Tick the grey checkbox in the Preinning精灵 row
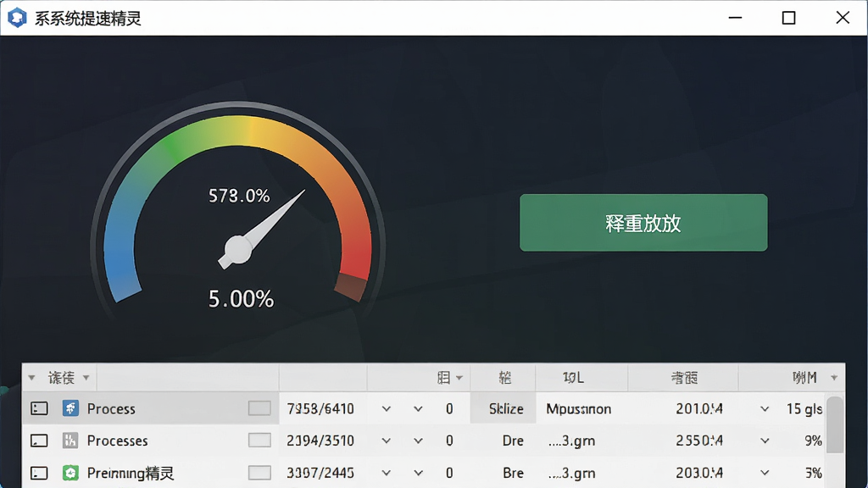This screenshot has width=868, height=488. pyautogui.click(x=259, y=473)
